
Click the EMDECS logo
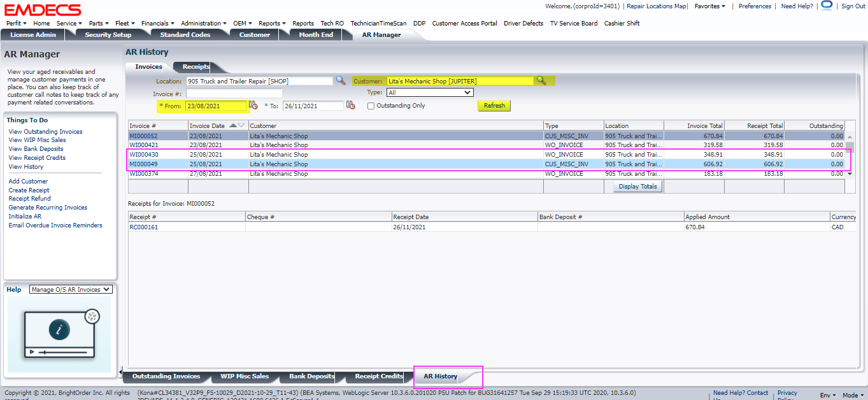click(43, 9)
